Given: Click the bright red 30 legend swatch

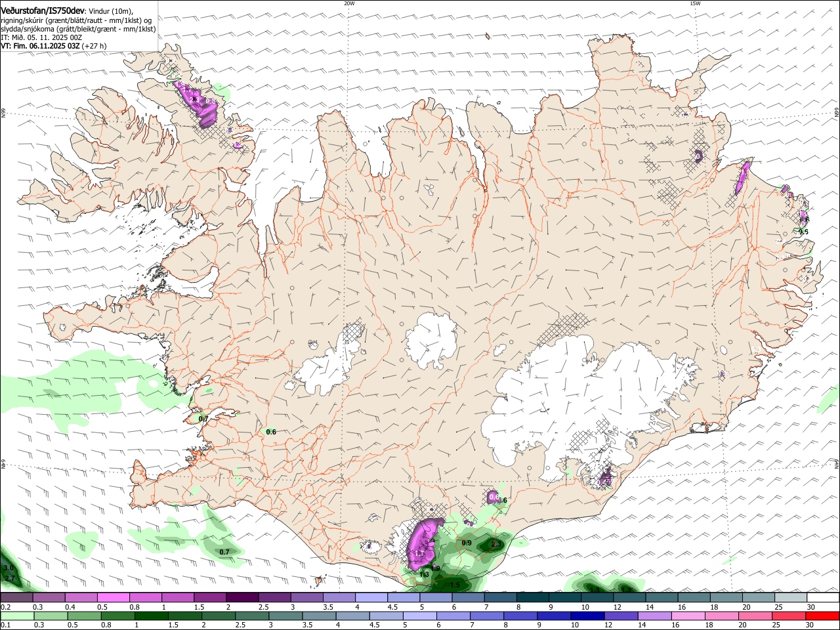Looking at the screenshot, I should coord(823,616).
